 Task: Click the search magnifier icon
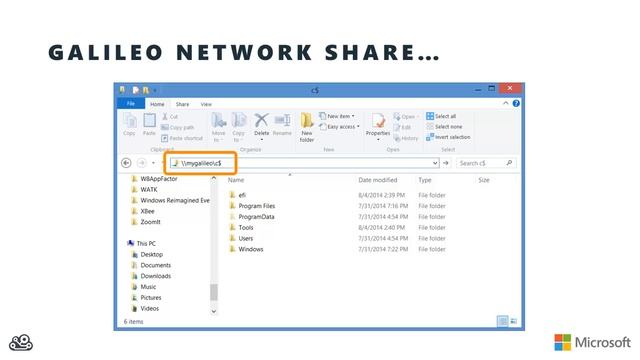(x=509, y=163)
